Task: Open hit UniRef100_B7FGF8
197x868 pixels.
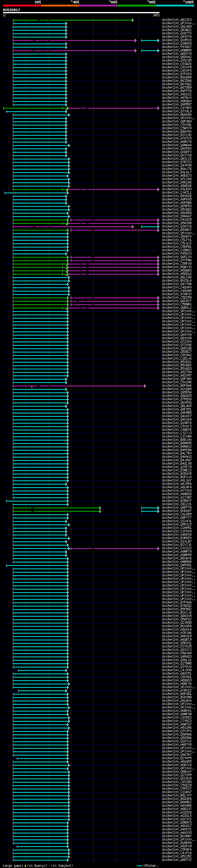Action: (177, 74)
